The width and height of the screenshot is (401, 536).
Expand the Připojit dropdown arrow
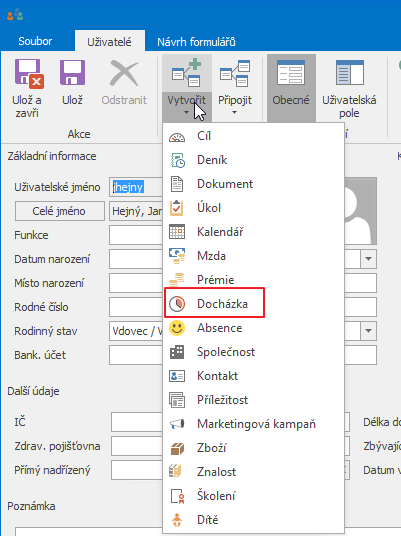click(x=235, y=112)
